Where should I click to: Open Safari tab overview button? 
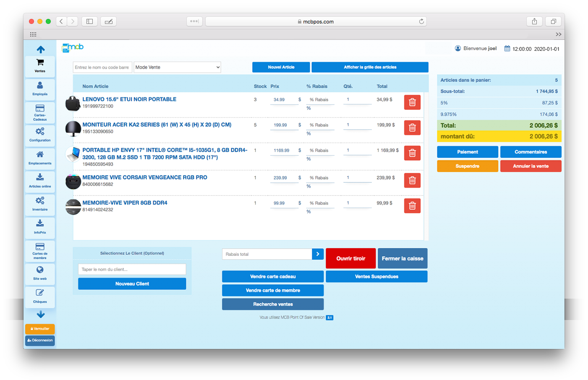click(553, 21)
